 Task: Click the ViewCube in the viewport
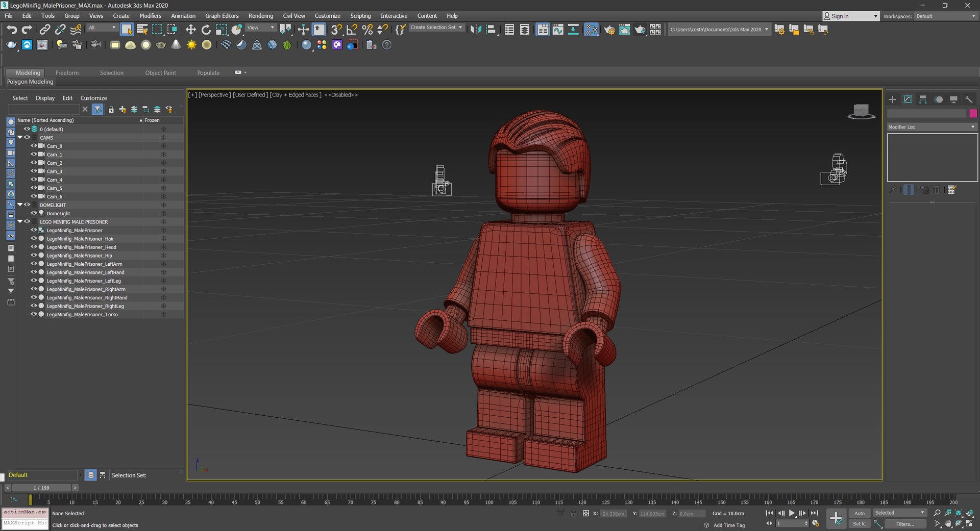tap(861, 111)
